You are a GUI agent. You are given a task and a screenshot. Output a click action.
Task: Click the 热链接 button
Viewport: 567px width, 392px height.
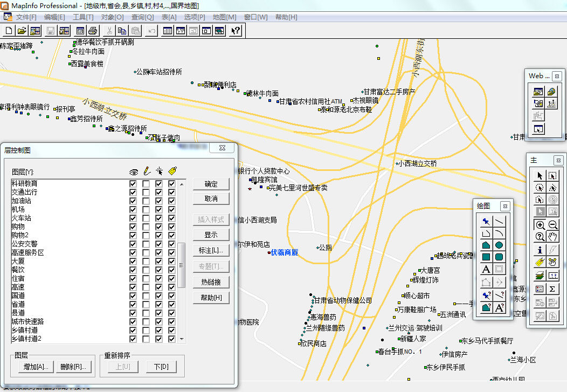click(211, 282)
